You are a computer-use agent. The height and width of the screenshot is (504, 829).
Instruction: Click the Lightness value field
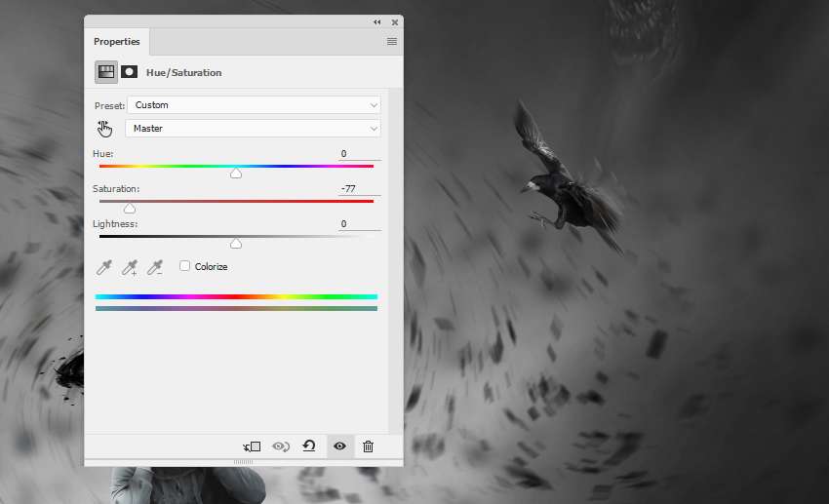(x=359, y=224)
